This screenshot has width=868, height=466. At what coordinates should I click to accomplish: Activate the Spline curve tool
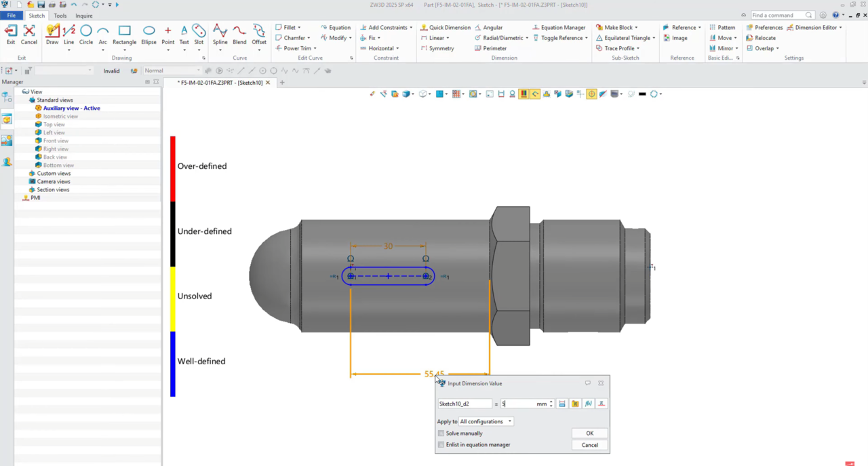(220, 31)
